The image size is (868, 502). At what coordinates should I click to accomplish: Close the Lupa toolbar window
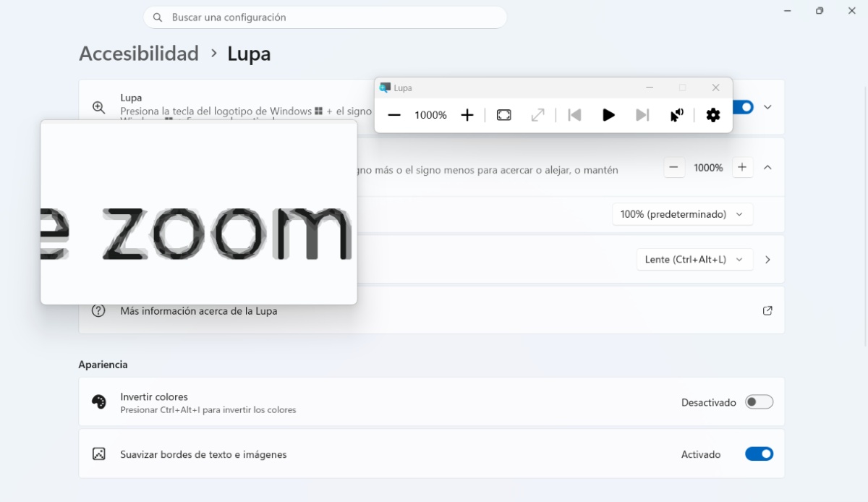(x=715, y=88)
